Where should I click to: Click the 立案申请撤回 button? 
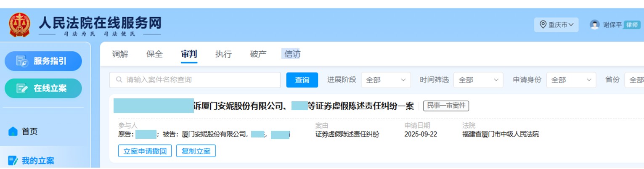(x=145, y=151)
